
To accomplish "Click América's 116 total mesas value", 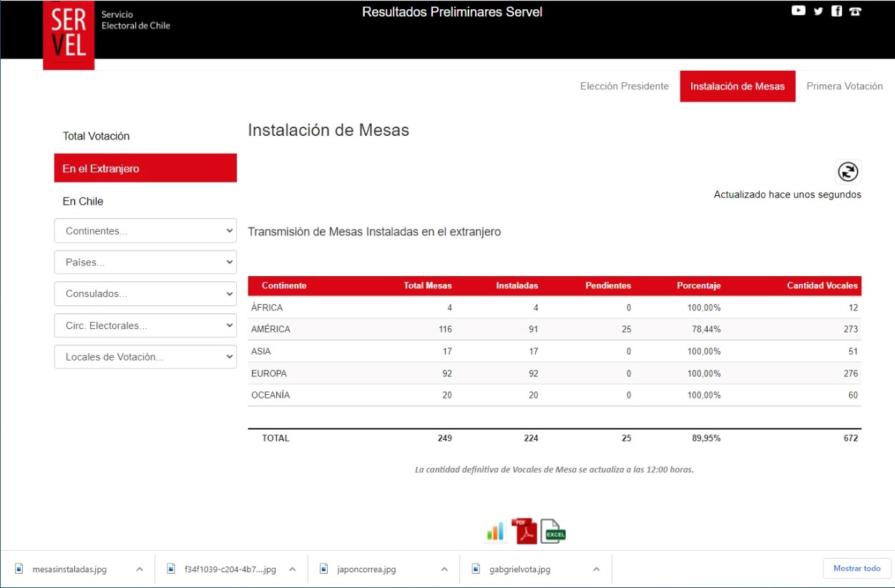I will click(x=445, y=330).
